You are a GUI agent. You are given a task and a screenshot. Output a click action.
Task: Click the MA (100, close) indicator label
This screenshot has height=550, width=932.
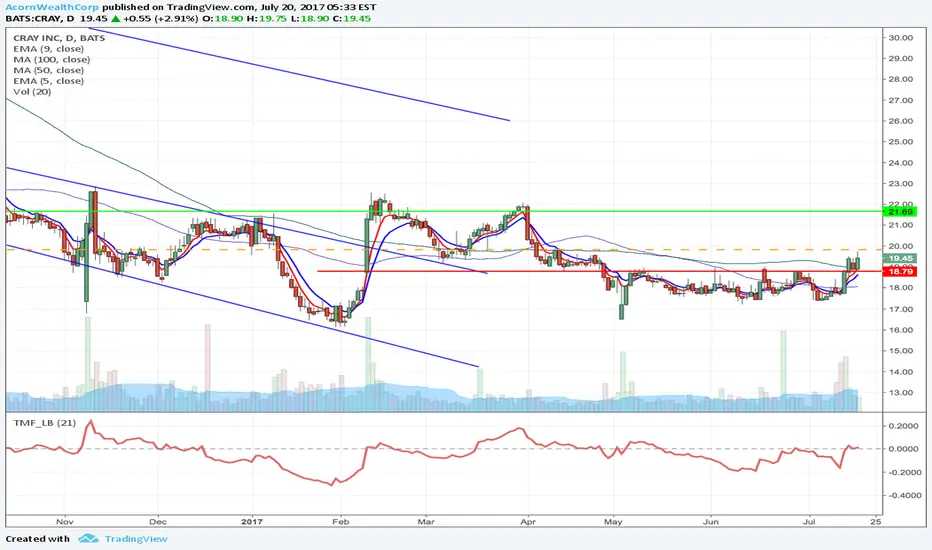pyautogui.click(x=52, y=59)
